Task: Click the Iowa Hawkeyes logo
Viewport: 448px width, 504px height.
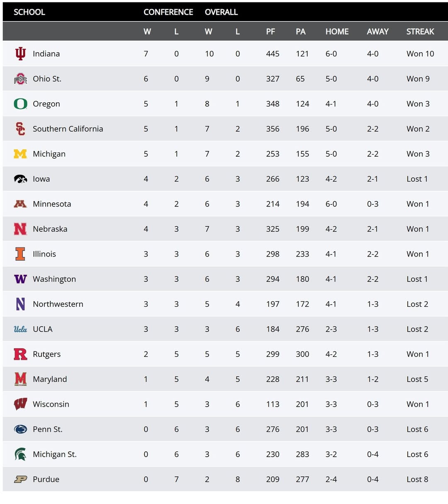Action: [20, 179]
